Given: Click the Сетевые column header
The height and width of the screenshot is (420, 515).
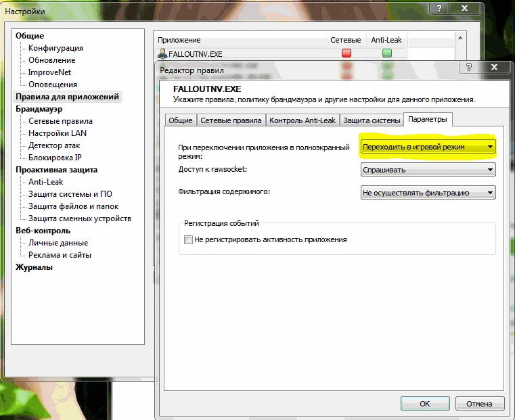Looking at the screenshot, I should click(x=346, y=40).
